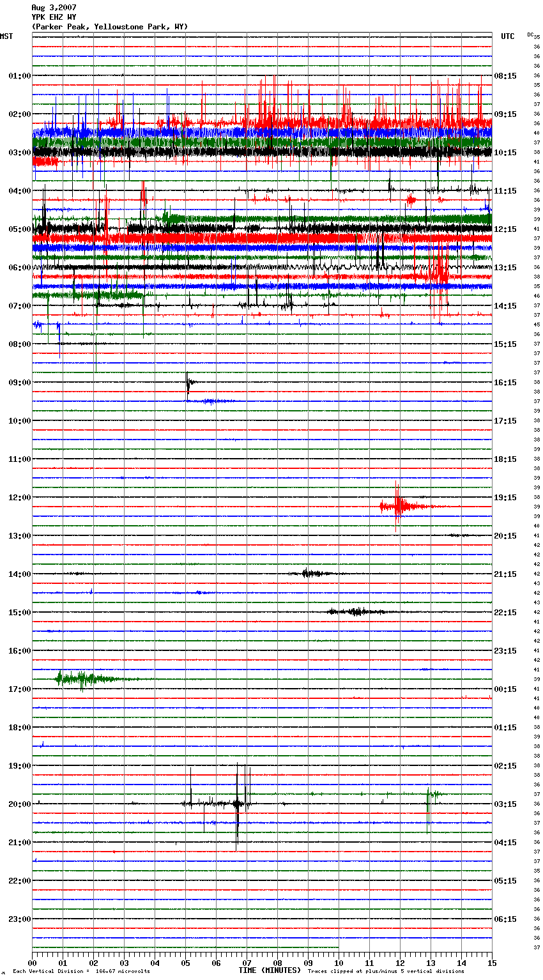Click the "TIME (MINUTES)" axis title
543x980 pixels.
(x=270, y=970)
